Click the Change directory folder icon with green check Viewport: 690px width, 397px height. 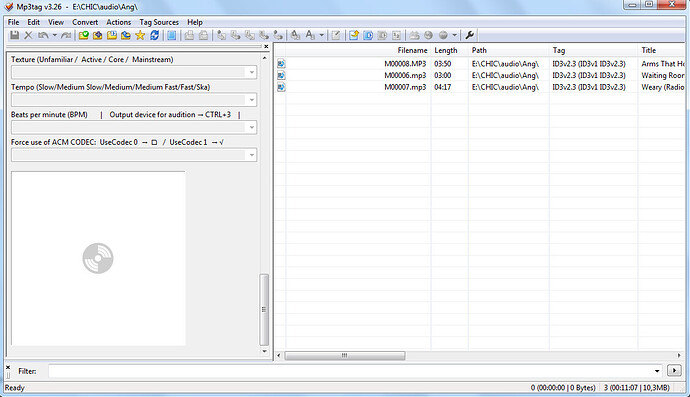(x=84, y=35)
